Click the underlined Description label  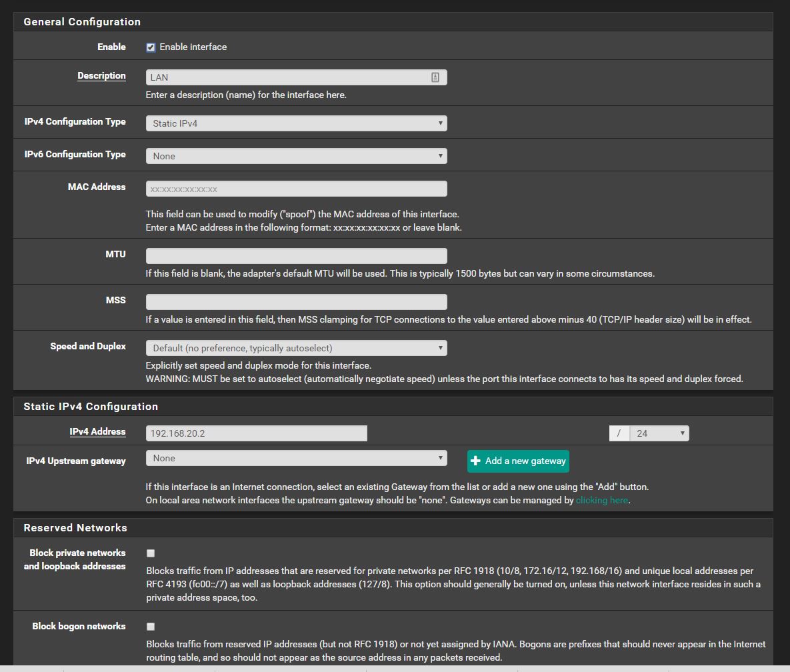coord(101,75)
